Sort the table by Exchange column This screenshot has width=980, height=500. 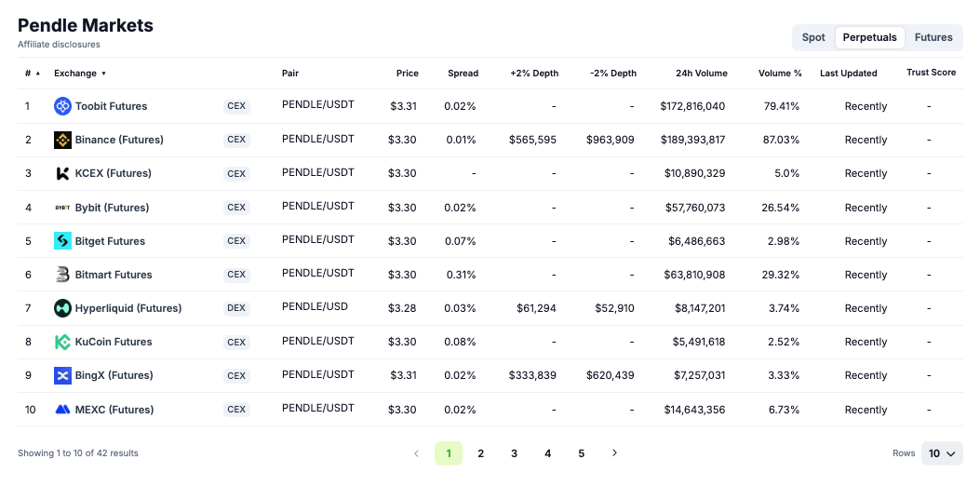point(80,74)
